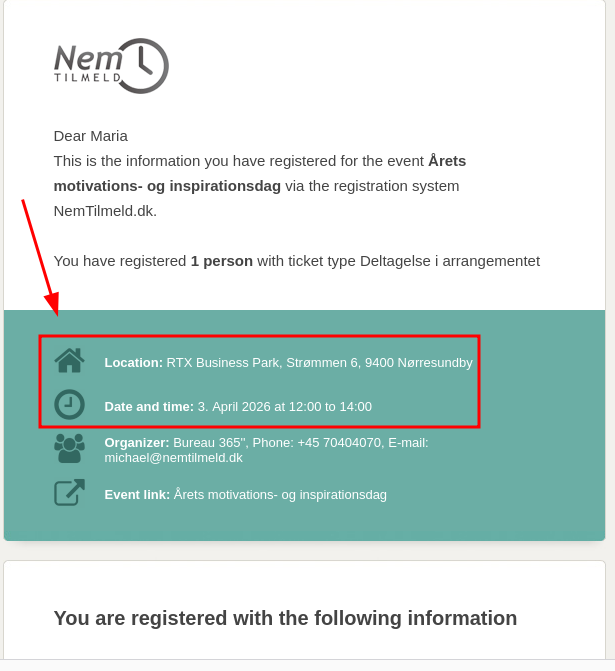Click the NemTilmeld logo
615x671 pixels.
[110, 66]
